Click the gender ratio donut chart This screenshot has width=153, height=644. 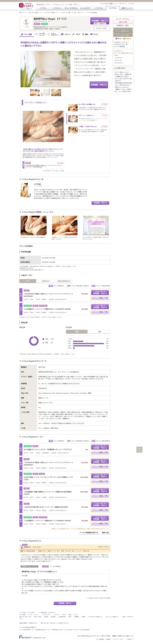coord(34,341)
